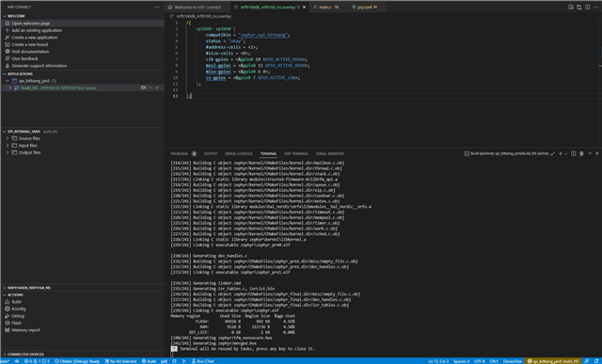Click CMake: [Debug]: Ready status item

coord(77,361)
